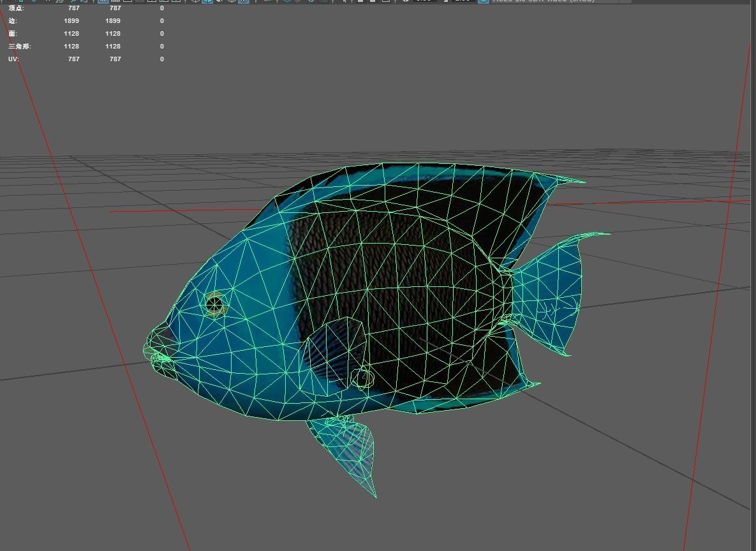Click the 顶点 label in the poly count HUD
This screenshot has height=551, width=756.
16,8
